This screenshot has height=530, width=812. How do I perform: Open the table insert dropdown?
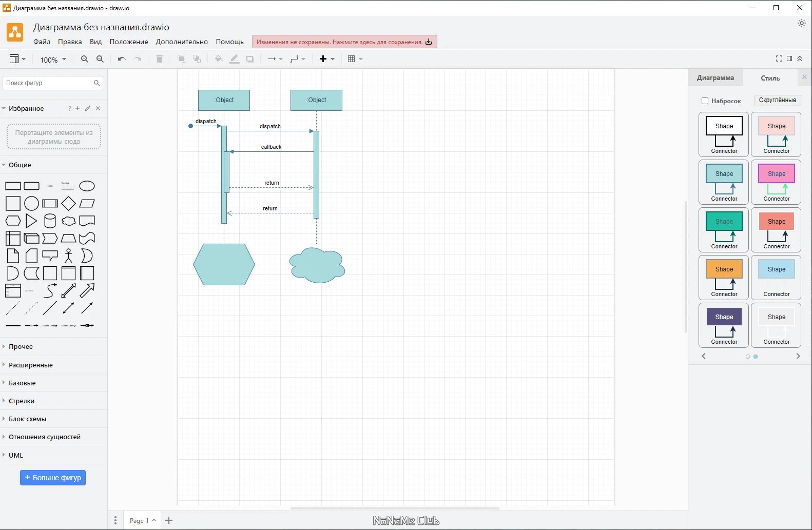(x=355, y=59)
